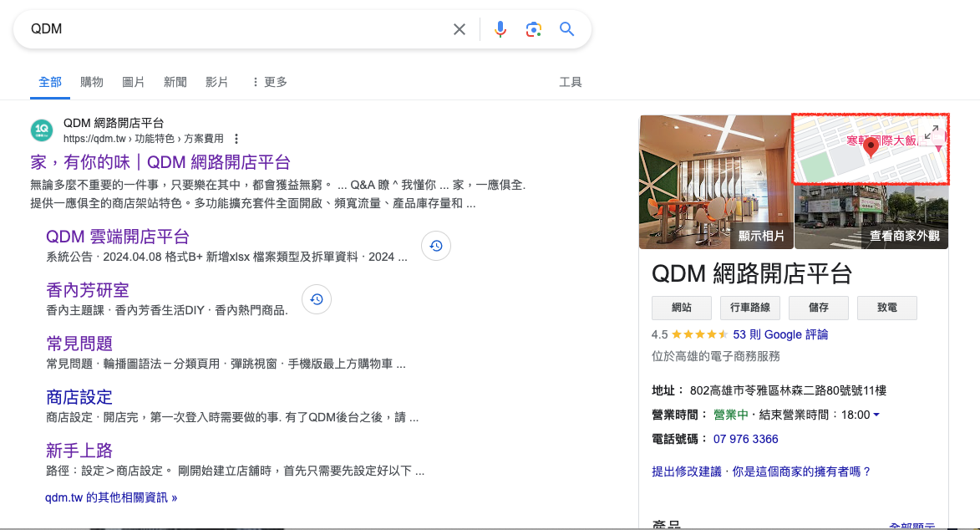Open the 工具 search tools

(x=570, y=82)
